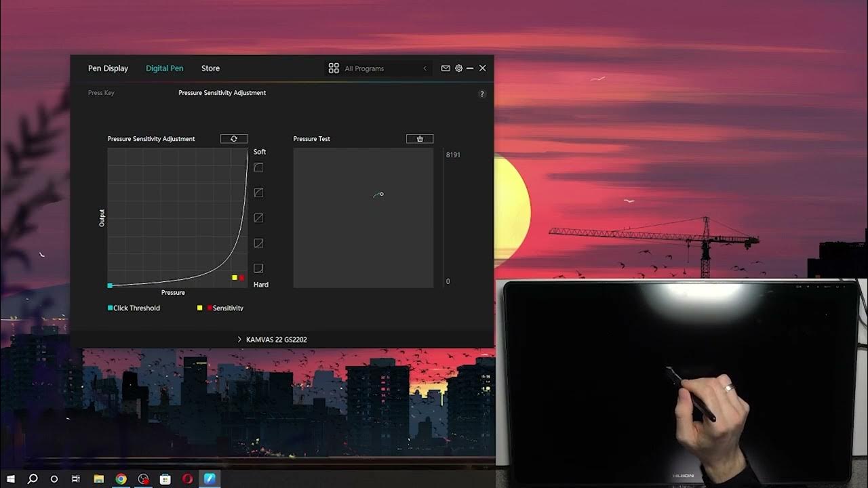This screenshot has height=488, width=868.
Task: Switch to the Pen Display tab
Action: click(x=108, y=68)
